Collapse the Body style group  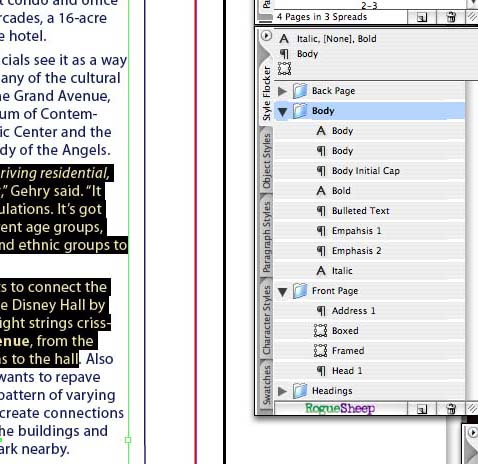[283, 112]
